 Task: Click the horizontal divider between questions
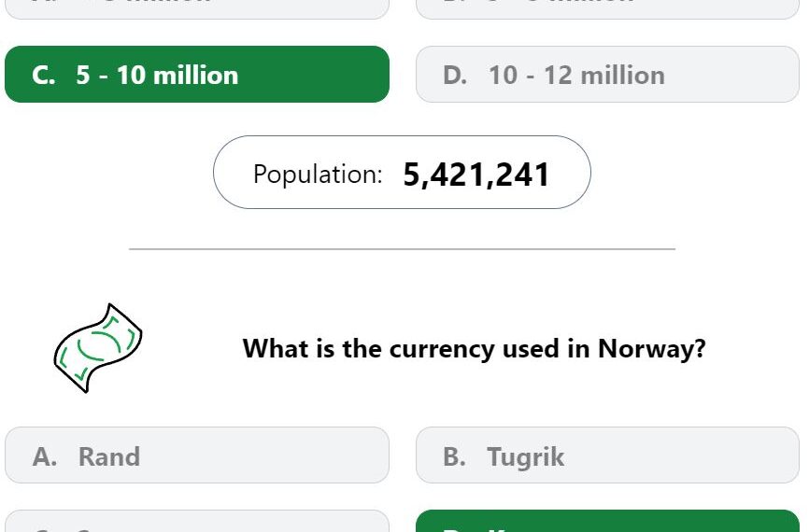[402, 249]
